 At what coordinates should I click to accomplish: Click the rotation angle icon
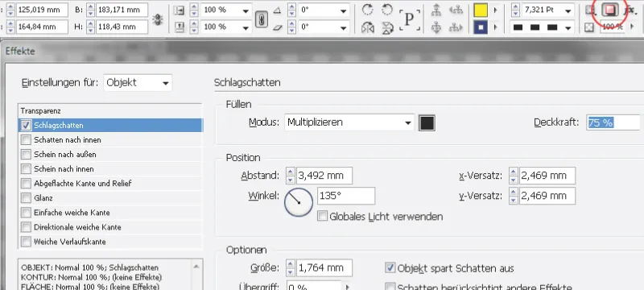[277, 10]
